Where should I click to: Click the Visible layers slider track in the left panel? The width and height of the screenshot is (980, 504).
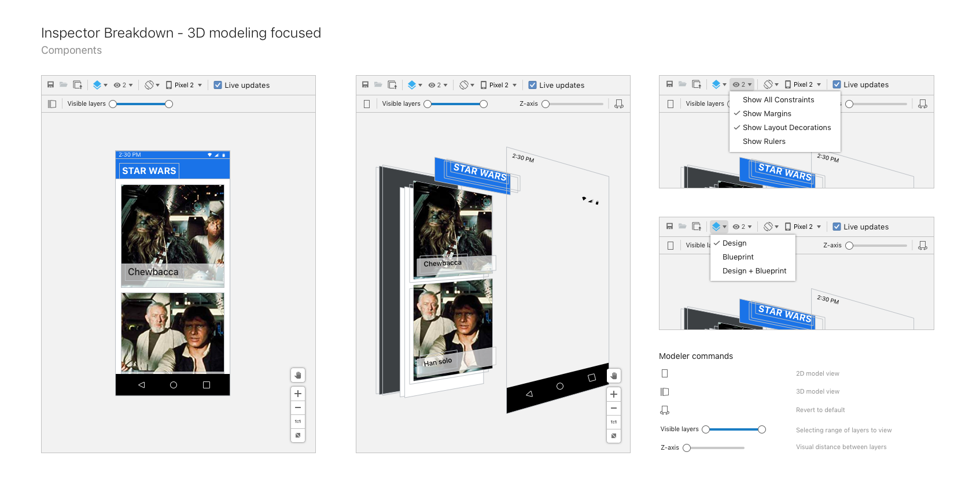click(141, 104)
